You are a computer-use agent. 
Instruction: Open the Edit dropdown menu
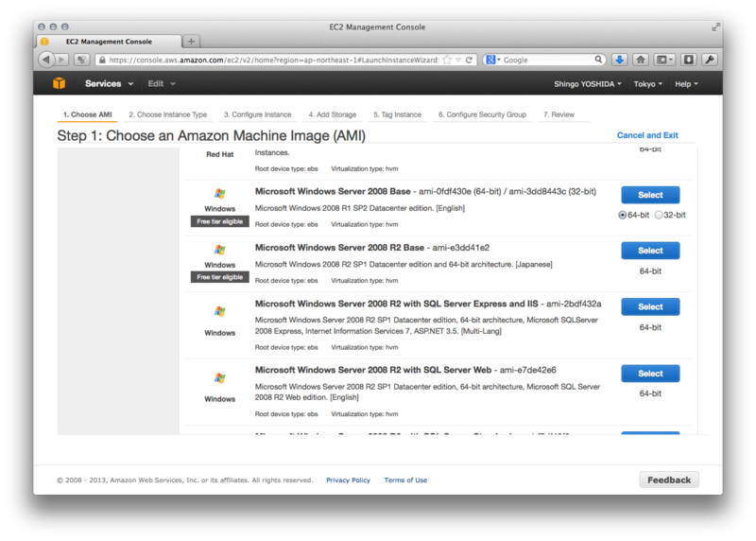point(162,83)
